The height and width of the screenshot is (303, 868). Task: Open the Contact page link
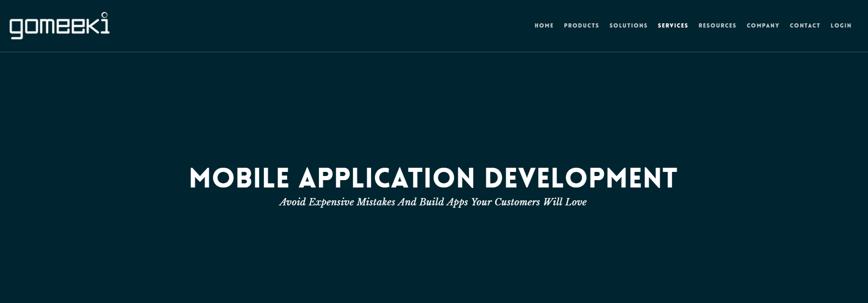[x=805, y=26]
